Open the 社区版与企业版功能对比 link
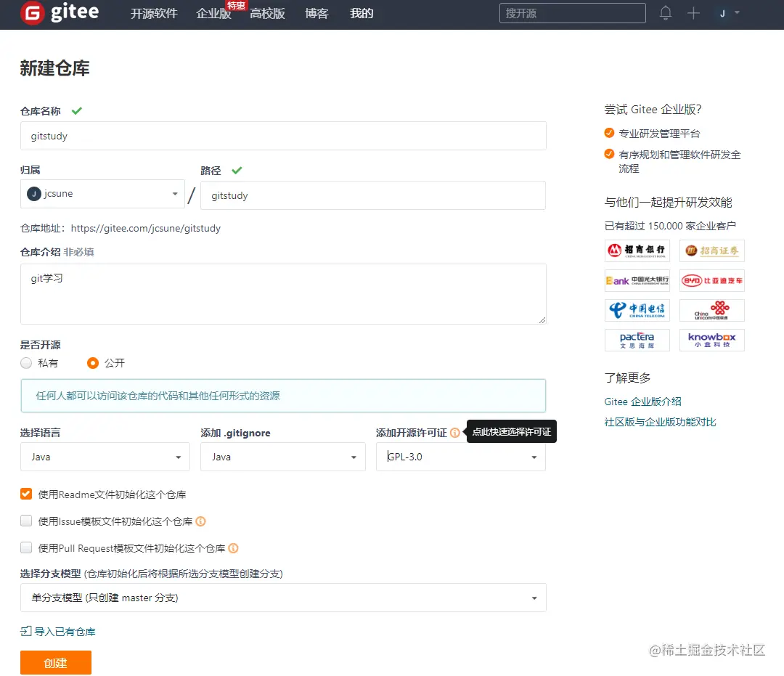784x676 pixels. tap(660, 422)
